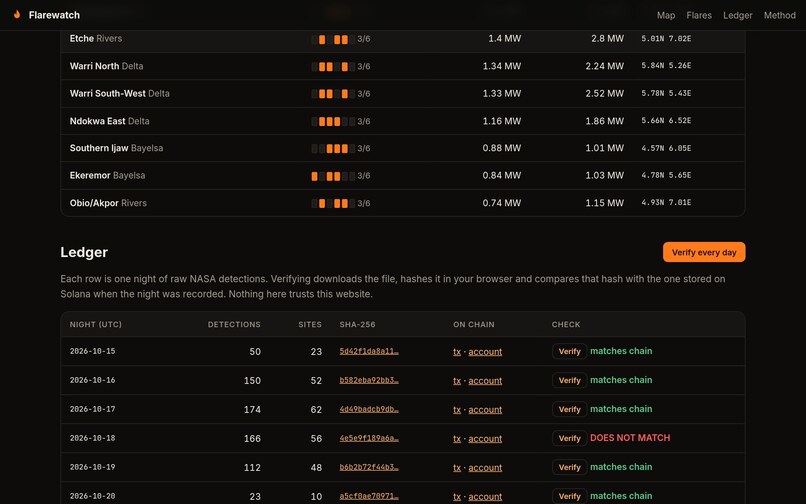Click the CHECK column header
Viewport: 806px width, 504px height.
click(x=566, y=325)
